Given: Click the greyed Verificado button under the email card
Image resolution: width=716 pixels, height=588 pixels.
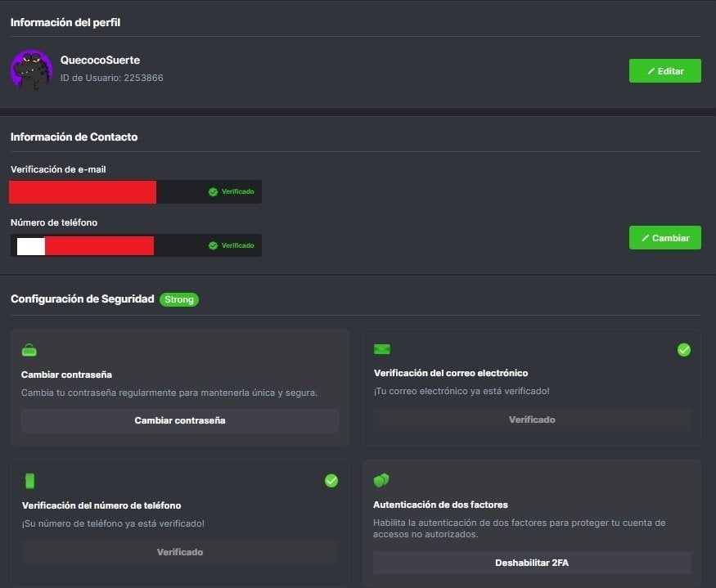Looking at the screenshot, I should point(532,420).
